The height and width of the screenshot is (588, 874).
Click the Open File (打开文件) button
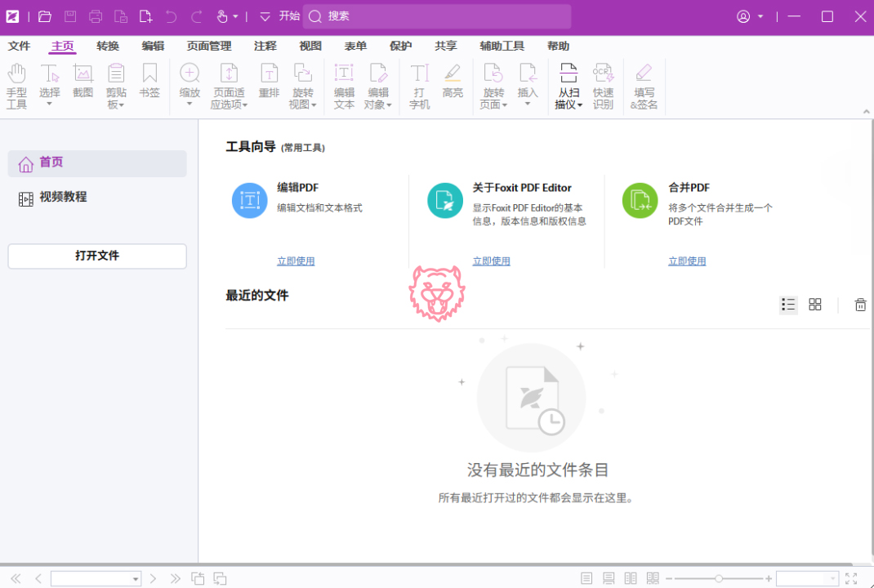97,256
